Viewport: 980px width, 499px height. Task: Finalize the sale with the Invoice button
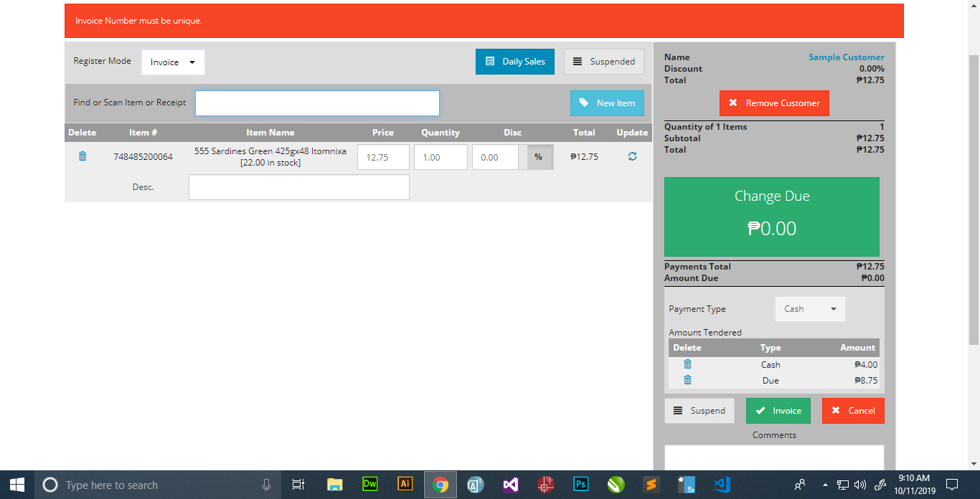(x=778, y=410)
